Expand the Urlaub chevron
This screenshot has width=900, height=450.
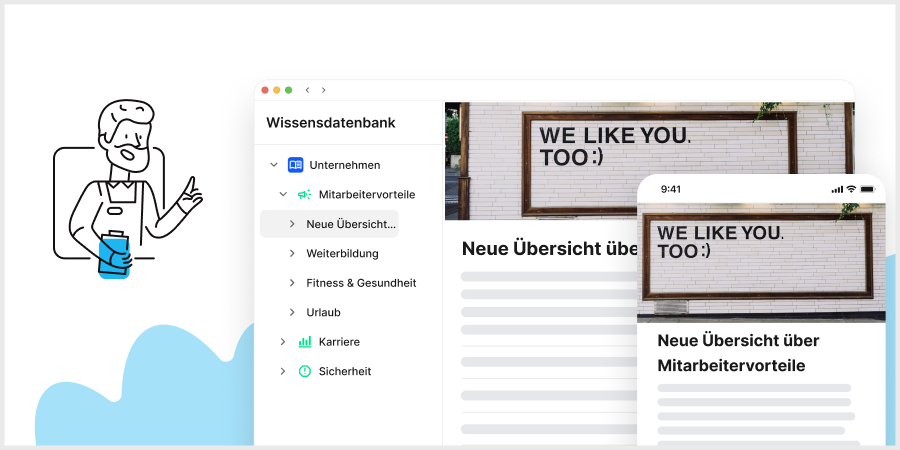coord(292,312)
